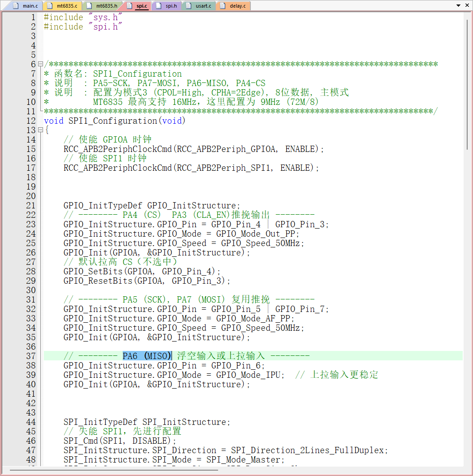
Task: Click comment '函数名: SPI1_Configuration' on line 7
Action: (118, 74)
